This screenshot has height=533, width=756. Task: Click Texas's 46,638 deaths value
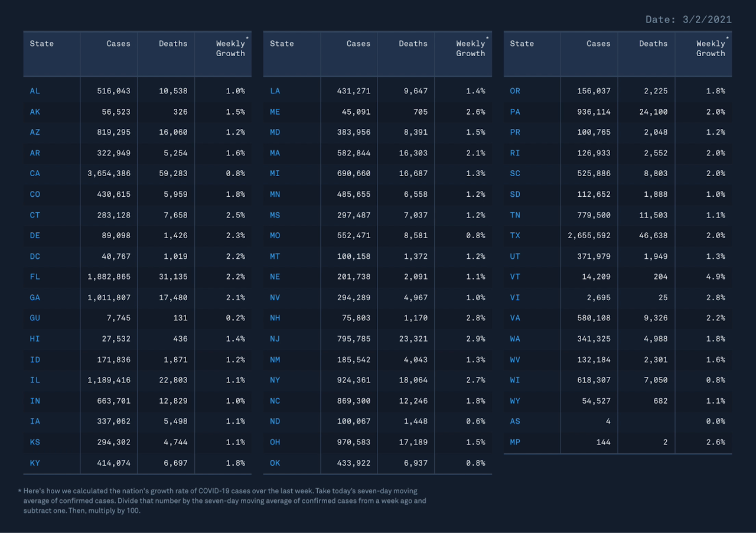(653, 235)
